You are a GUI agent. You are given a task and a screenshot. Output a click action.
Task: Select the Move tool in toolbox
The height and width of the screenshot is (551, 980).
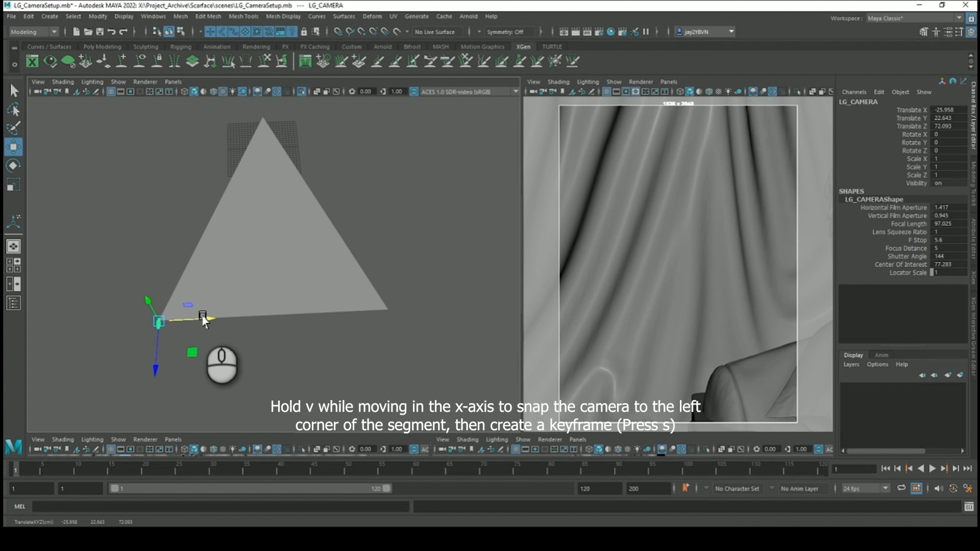(13, 147)
